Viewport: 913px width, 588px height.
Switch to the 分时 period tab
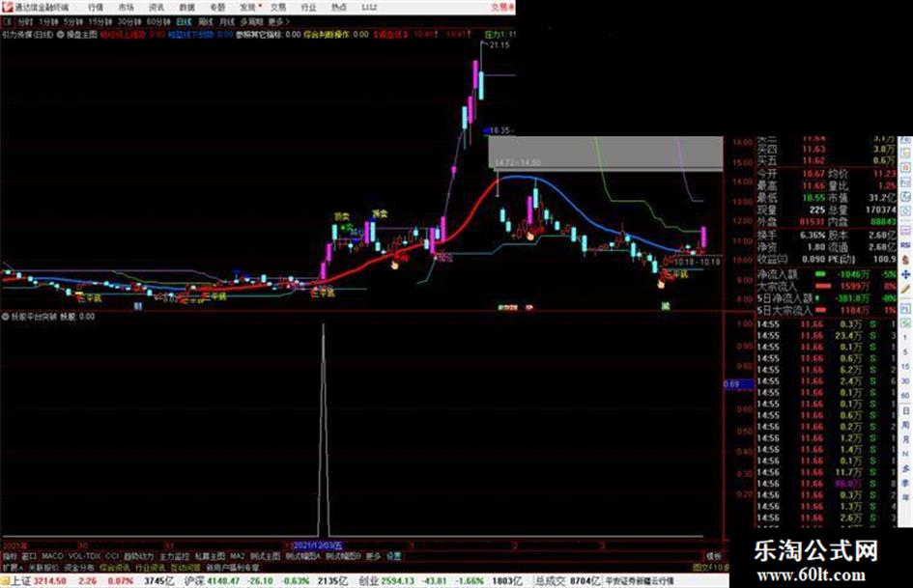(25, 22)
